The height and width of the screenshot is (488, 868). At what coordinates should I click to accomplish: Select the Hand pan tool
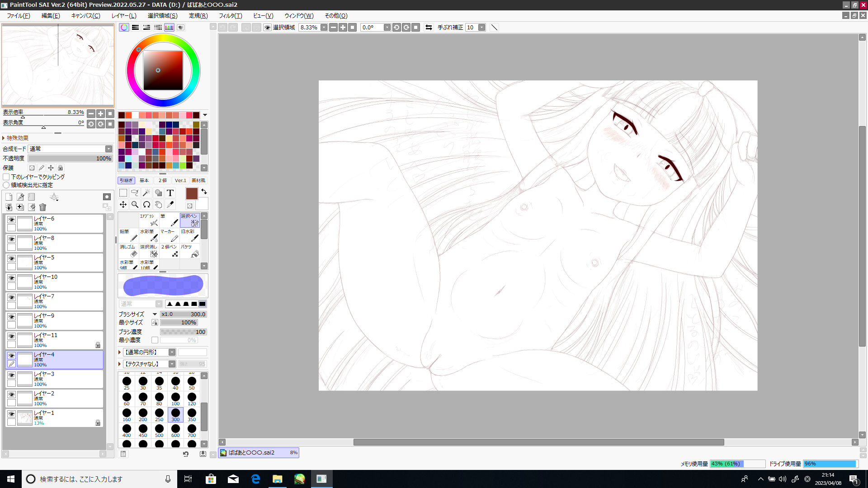pos(158,205)
